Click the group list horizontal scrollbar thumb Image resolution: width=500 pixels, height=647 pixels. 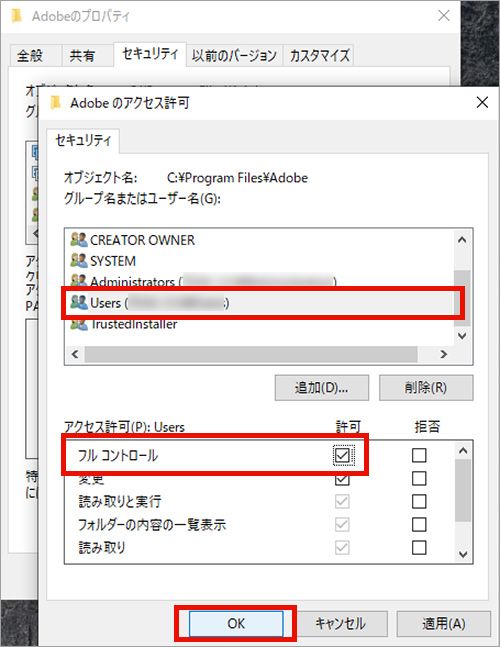click(251, 354)
